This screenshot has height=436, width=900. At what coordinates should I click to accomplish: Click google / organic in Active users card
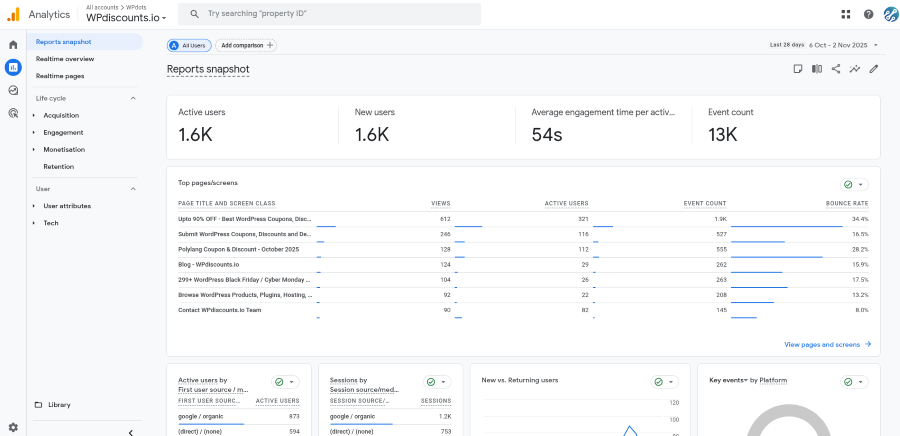(x=200, y=416)
